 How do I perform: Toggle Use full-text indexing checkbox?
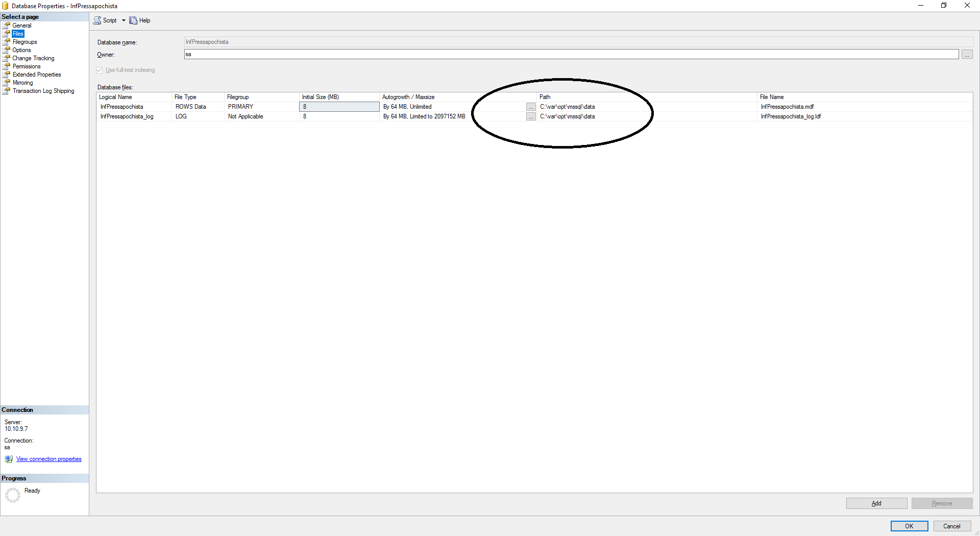(100, 70)
